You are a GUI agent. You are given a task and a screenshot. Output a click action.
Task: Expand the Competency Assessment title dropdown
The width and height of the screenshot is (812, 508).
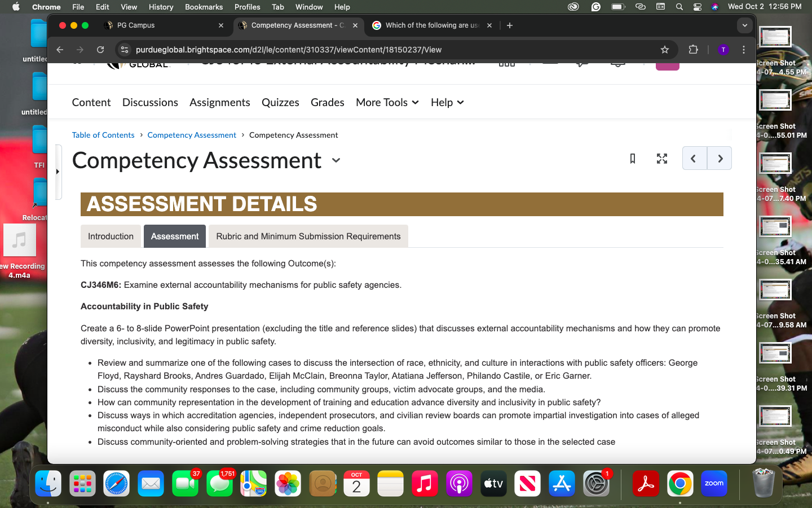click(336, 160)
